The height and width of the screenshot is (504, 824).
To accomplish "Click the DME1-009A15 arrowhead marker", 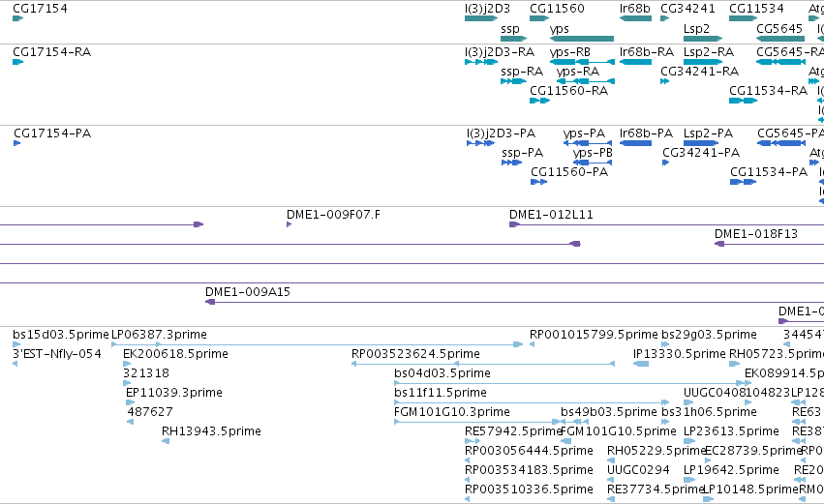I will click(x=210, y=302).
